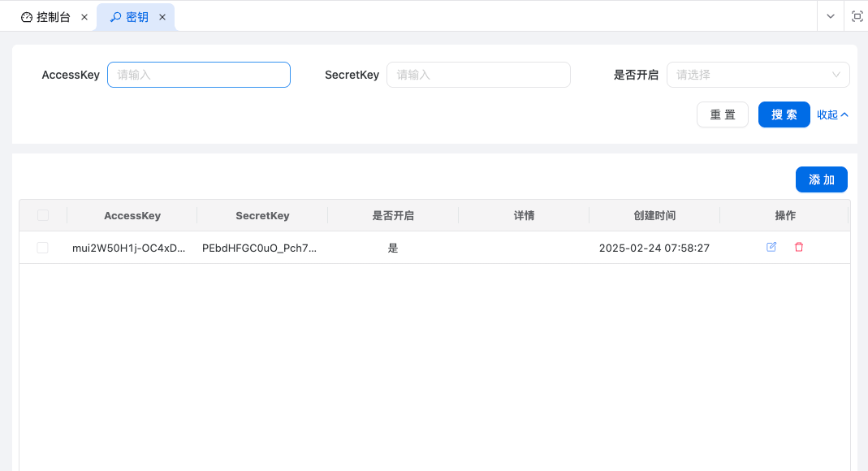Close the 控制台 tab

84,17
